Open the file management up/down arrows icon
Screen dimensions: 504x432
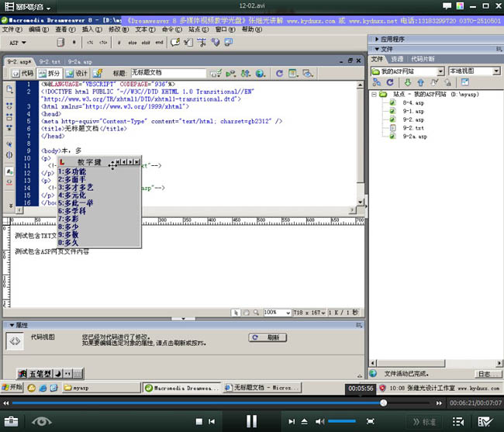(246, 74)
